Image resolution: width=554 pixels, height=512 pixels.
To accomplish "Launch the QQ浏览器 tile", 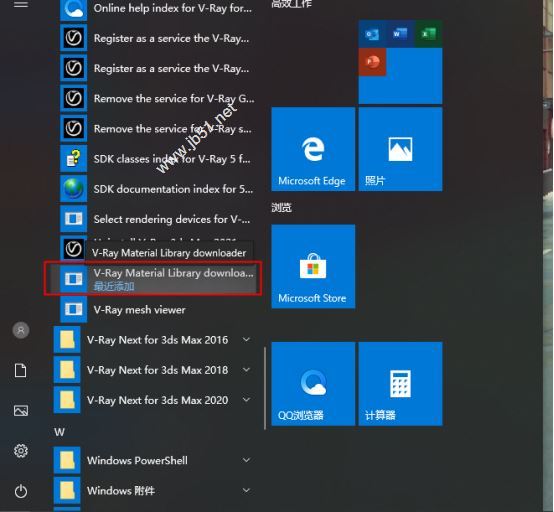I will click(313, 384).
